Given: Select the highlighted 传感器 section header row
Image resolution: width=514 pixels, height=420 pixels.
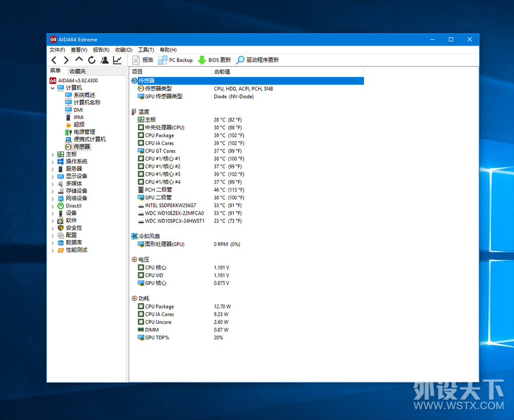Looking at the screenshot, I should [x=247, y=81].
